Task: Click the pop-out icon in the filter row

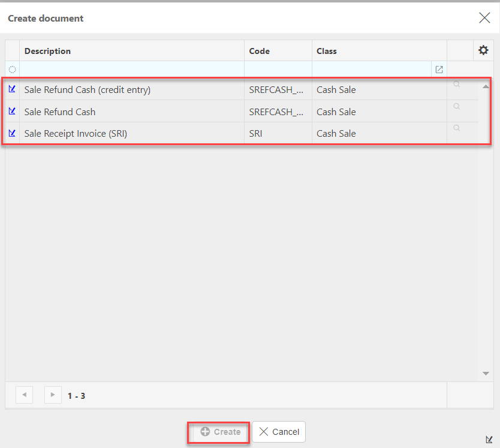Action: (x=439, y=70)
